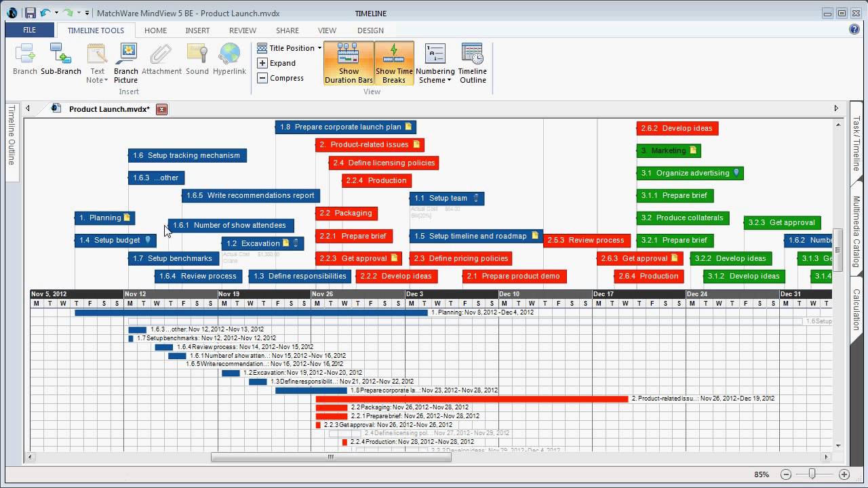The image size is (868, 488).
Task: Click the zoom out minus icon
Action: pyautogui.click(x=786, y=474)
